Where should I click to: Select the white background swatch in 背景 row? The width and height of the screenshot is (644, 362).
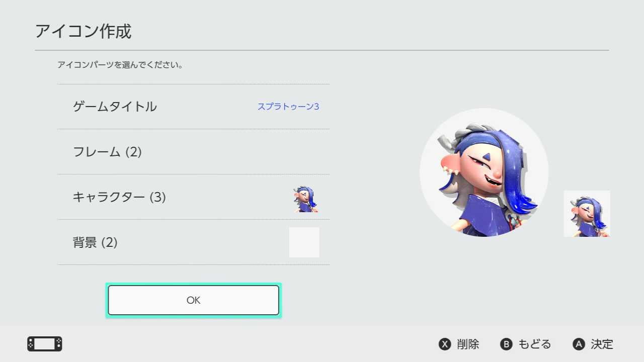pos(304,242)
